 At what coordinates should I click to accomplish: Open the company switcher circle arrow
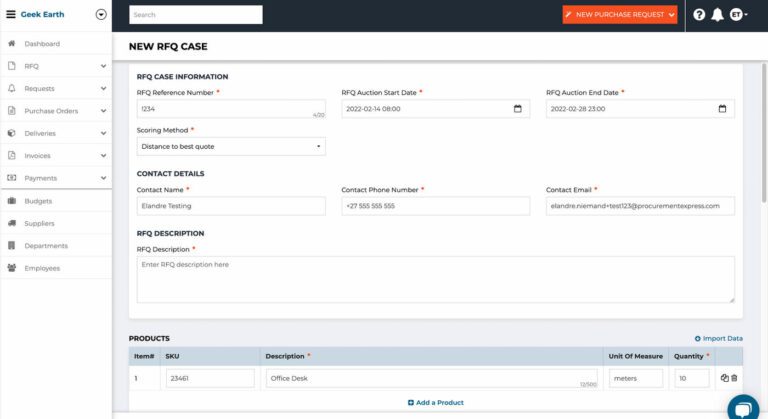coord(101,14)
